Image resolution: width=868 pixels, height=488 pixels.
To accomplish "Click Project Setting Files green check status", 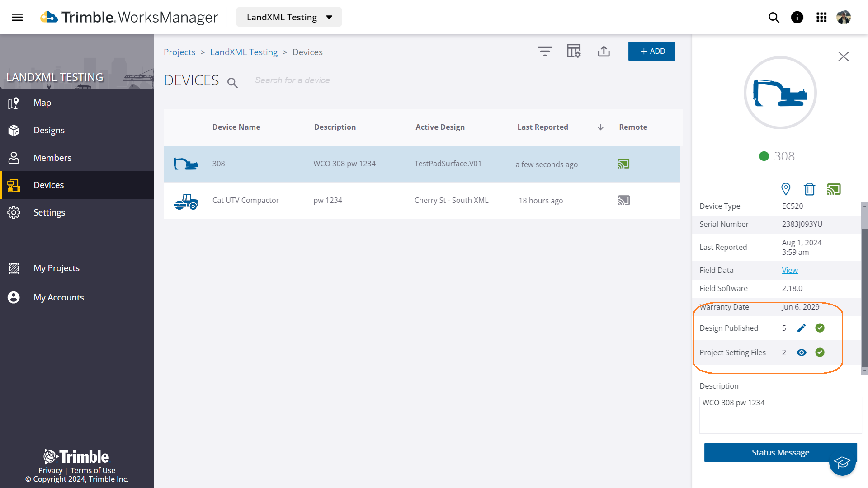I will [820, 352].
